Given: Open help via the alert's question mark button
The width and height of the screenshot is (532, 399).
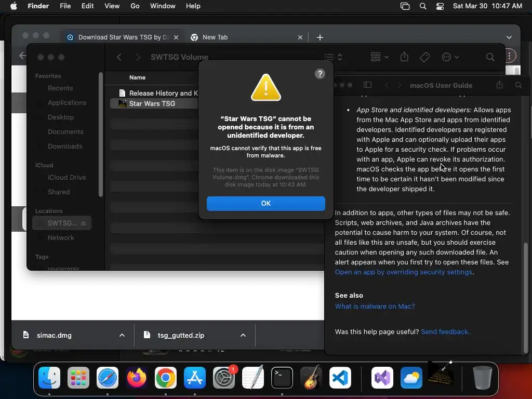Looking at the screenshot, I should tap(320, 74).
